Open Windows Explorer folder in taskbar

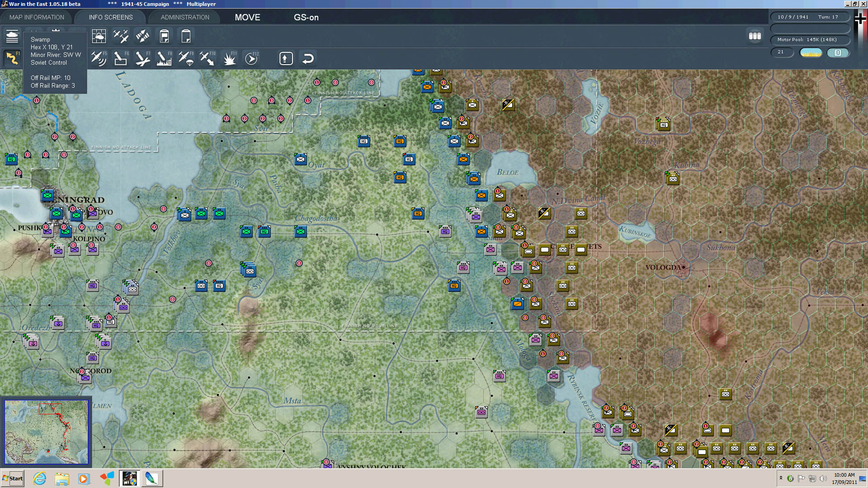[62, 478]
